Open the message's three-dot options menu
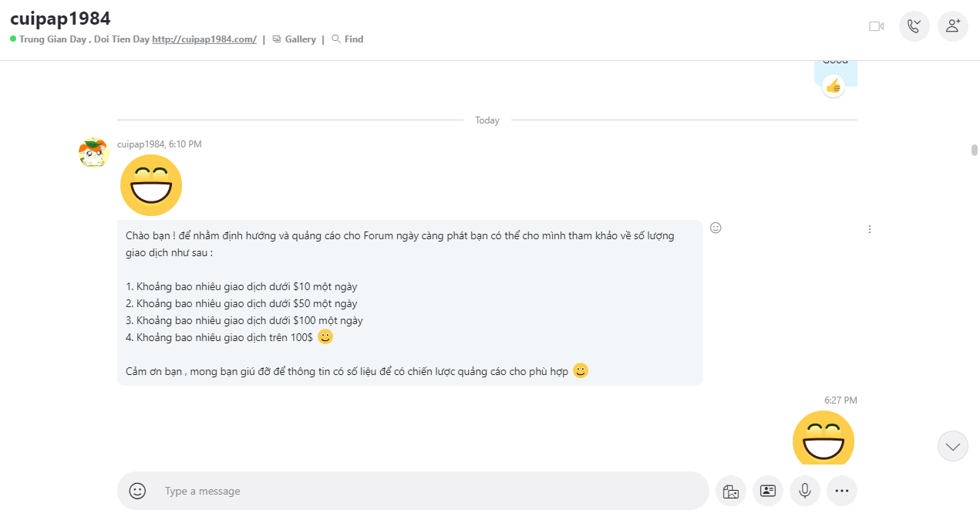This screenshot has width=980, height=517. [870, 229]
